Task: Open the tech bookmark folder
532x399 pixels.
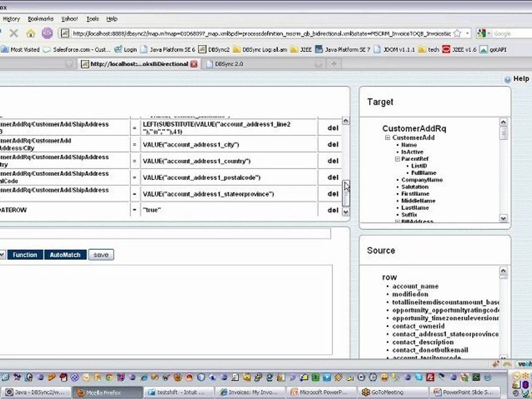Action: [429, 49]
